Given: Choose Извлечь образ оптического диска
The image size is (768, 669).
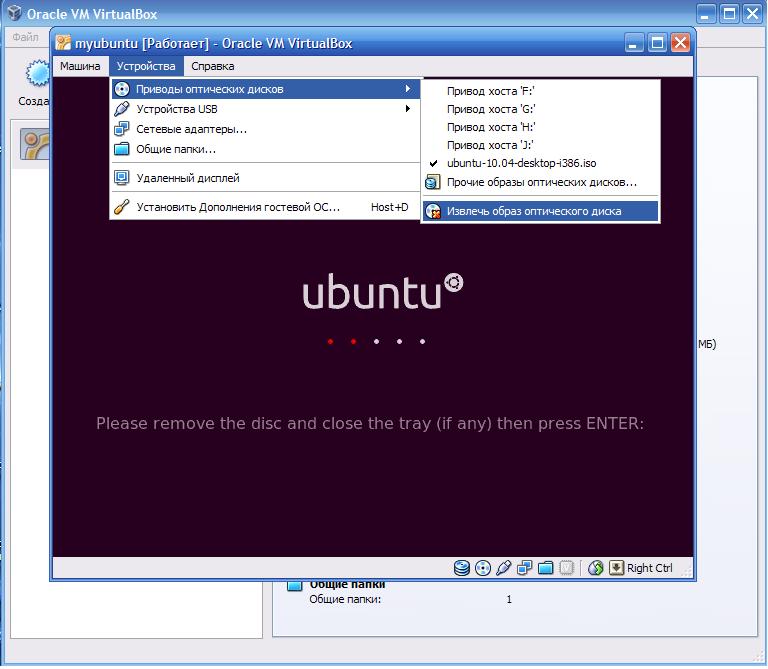Looking at the screenshot, I should 540,211.
